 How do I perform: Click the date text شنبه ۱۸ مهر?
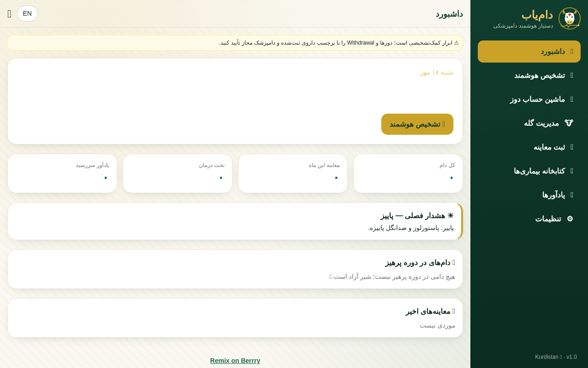(x=436, y=72)
